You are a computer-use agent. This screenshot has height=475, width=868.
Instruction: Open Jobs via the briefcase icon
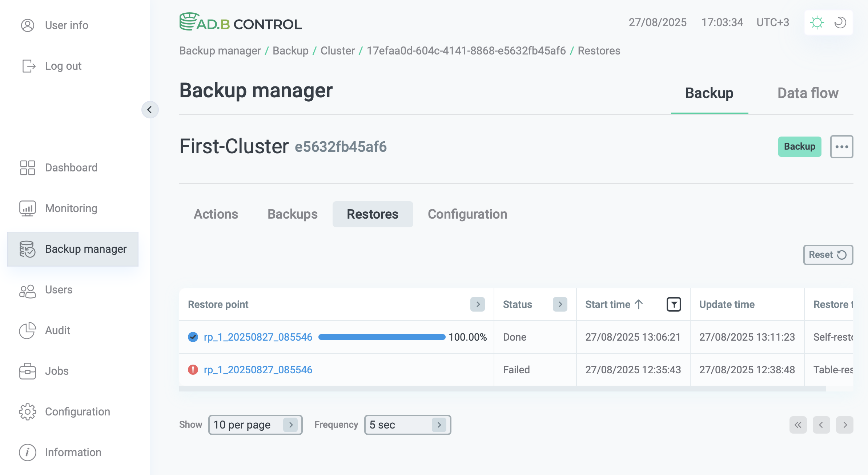point(28,371)
